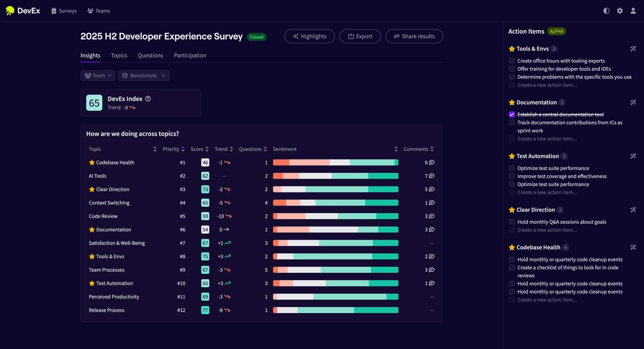Expand the Benchmark dropdown
644x349 pixels.
(x=144, y=75)
